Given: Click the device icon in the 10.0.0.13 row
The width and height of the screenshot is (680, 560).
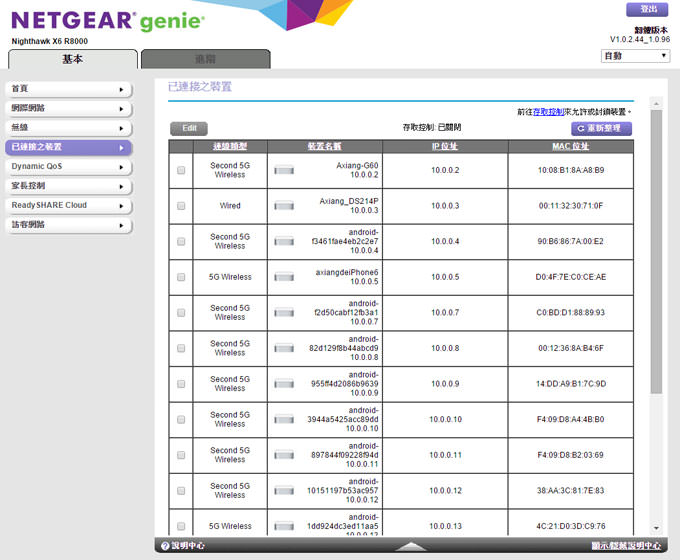Looking at the screenshot, I should [x=284, y=526].
